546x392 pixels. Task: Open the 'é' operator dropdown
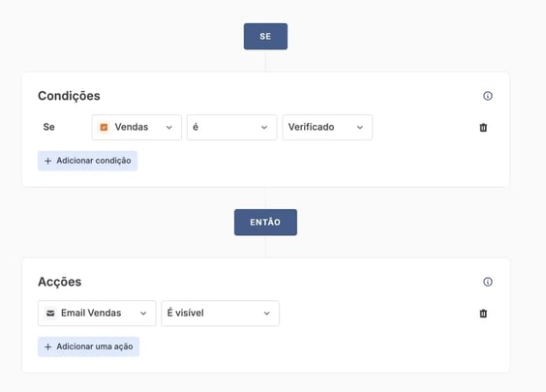[x=232, y=128]
